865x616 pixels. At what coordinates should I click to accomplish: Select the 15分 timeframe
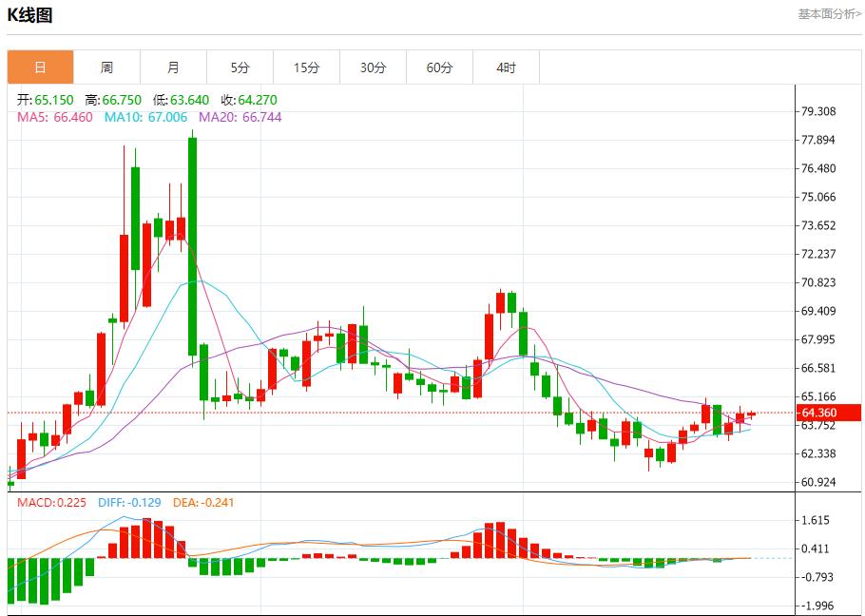tap(306, 67)
